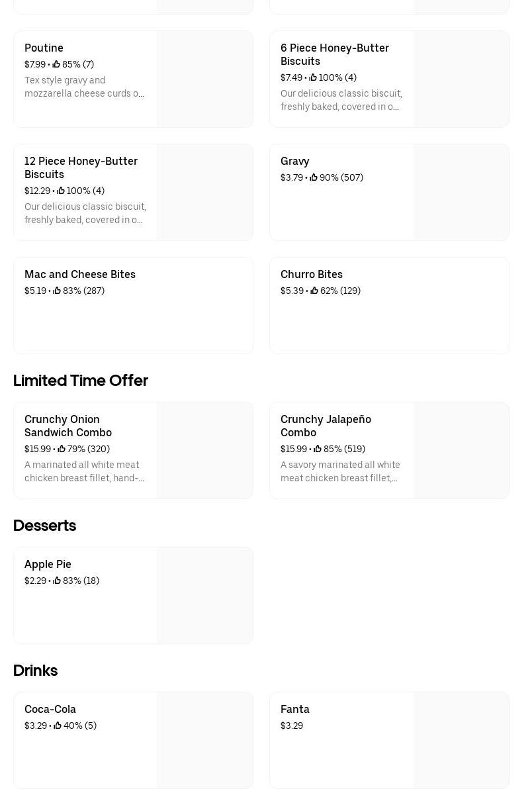
Task: Click the thumbs-up icon on Mac and Cheese Bites
Action: coord(57,291)
